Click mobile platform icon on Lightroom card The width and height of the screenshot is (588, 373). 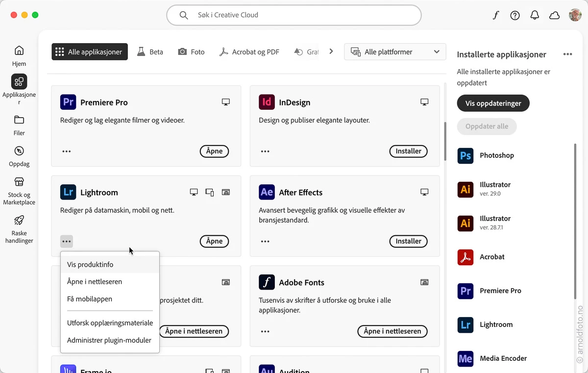click(x=210, y=192)
